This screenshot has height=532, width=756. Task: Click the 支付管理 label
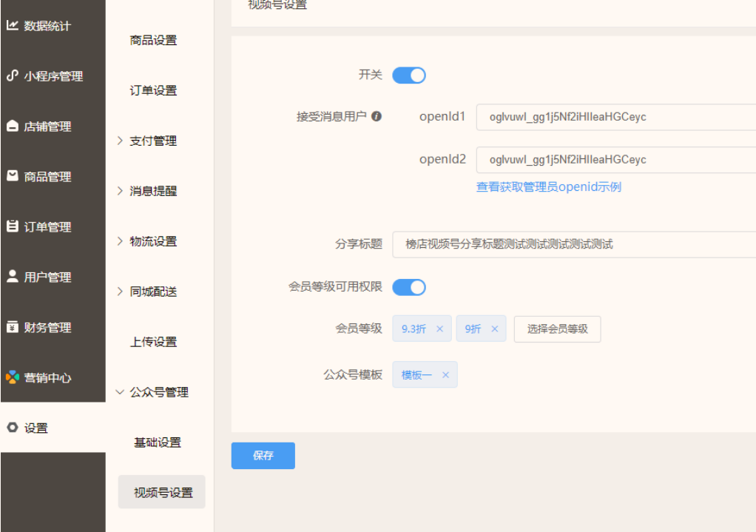click(x=153, y=141)
